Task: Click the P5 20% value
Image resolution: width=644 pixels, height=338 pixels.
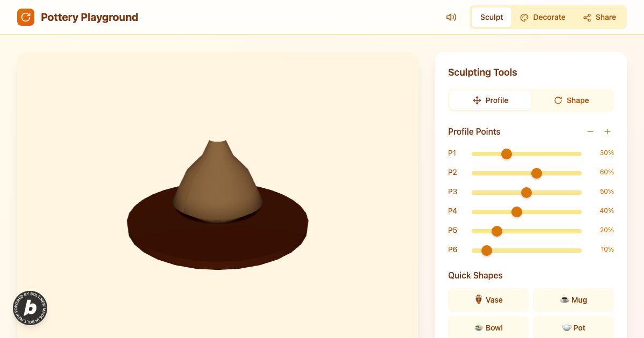Action: point(606,230)
